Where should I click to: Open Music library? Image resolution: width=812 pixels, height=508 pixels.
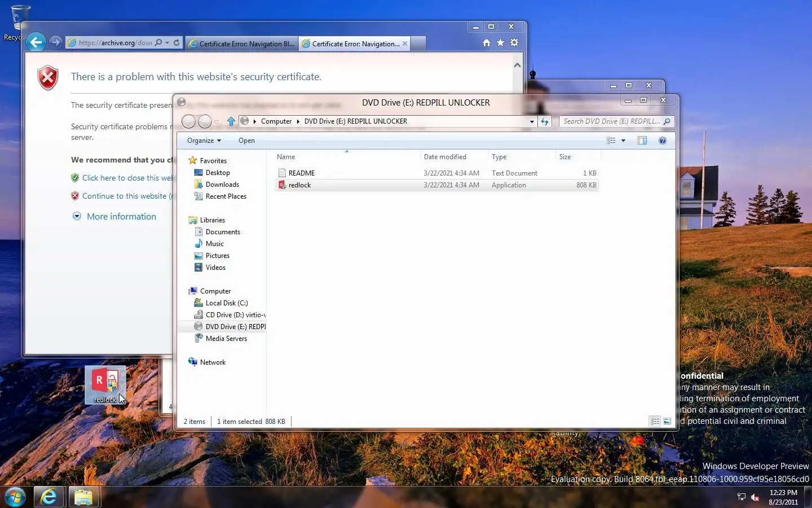click(214, 244)
